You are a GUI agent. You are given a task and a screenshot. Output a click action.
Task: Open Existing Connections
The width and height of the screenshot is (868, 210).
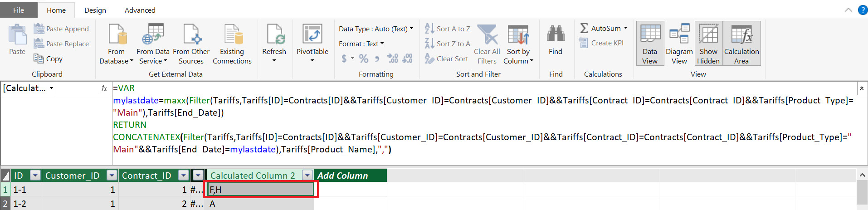pos(232,44)
